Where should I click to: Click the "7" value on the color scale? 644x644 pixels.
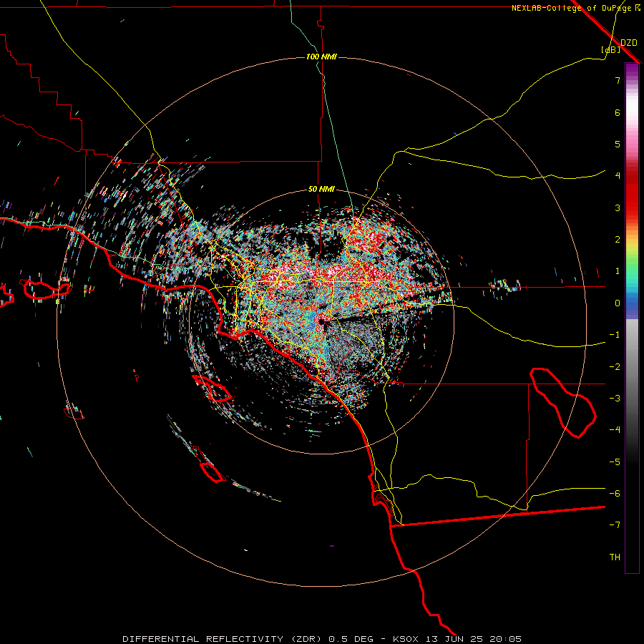(x=618, y=80)
